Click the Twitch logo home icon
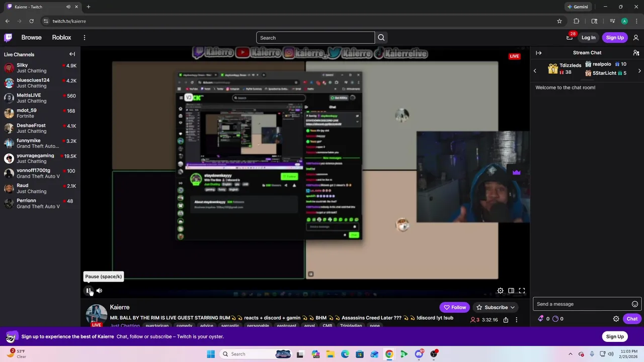 [8, 38]
